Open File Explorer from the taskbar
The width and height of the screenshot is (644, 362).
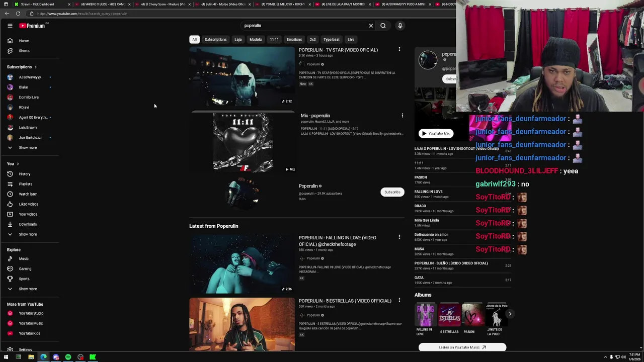31,357
